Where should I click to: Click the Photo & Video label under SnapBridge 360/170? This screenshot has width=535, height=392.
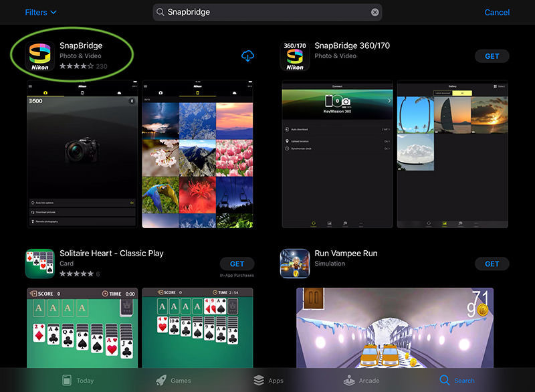coord(335,56)
